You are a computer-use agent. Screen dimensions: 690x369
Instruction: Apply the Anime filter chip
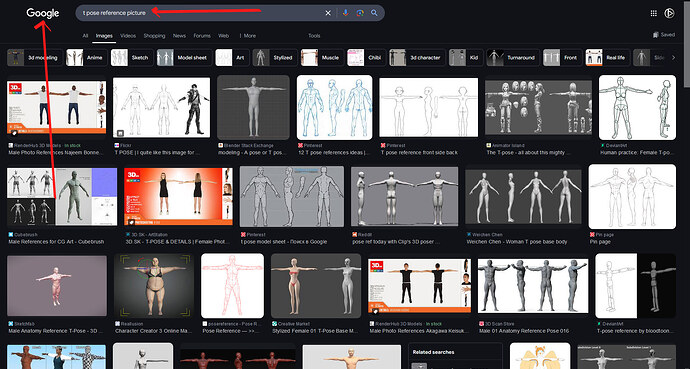click(x=87, y=58)
